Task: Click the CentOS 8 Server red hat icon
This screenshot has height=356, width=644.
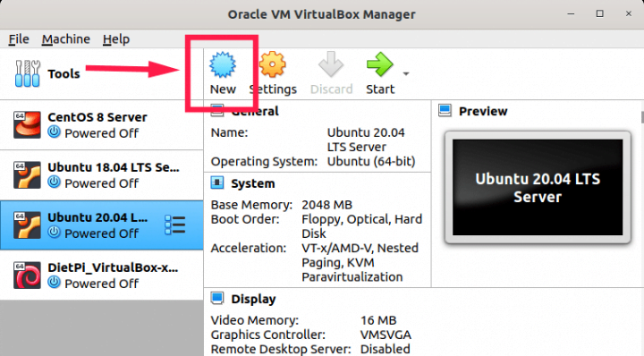Action: 27,125
